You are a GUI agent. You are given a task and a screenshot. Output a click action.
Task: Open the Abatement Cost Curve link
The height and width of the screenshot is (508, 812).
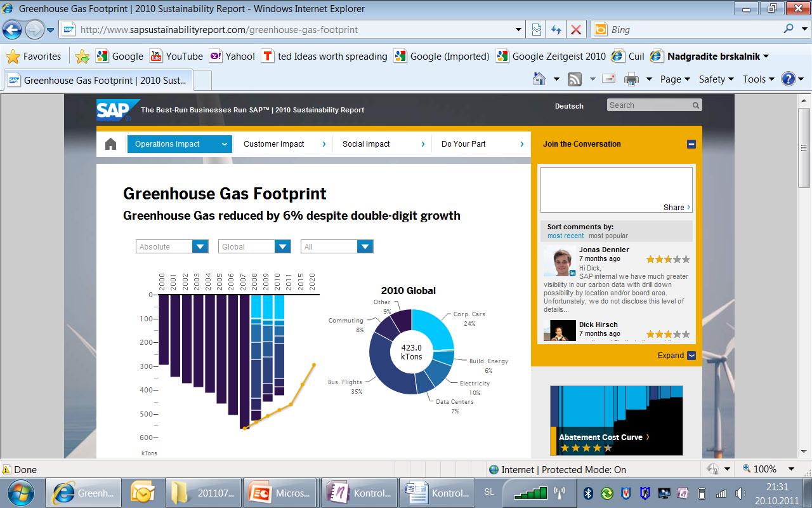pyautogui.click(x=604, y=437)
